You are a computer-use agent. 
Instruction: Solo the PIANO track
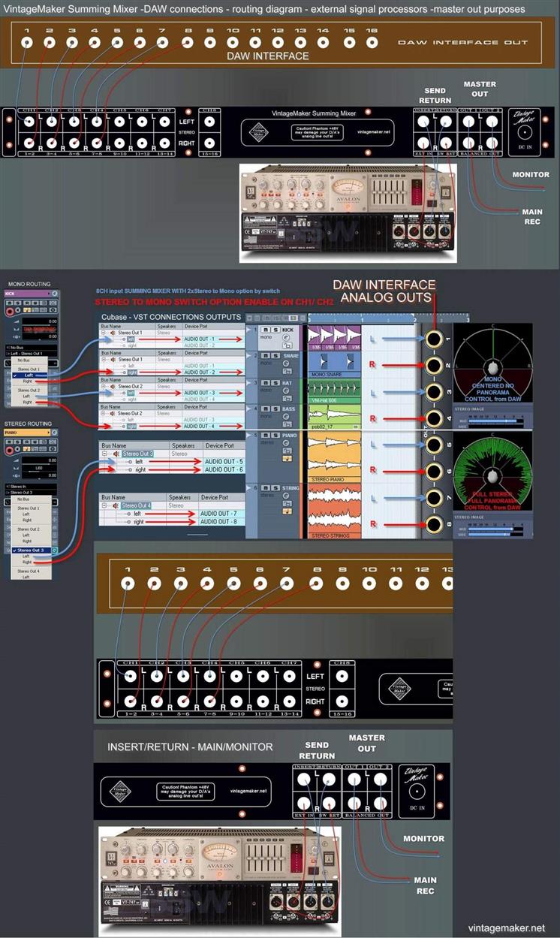pos(275,436)
